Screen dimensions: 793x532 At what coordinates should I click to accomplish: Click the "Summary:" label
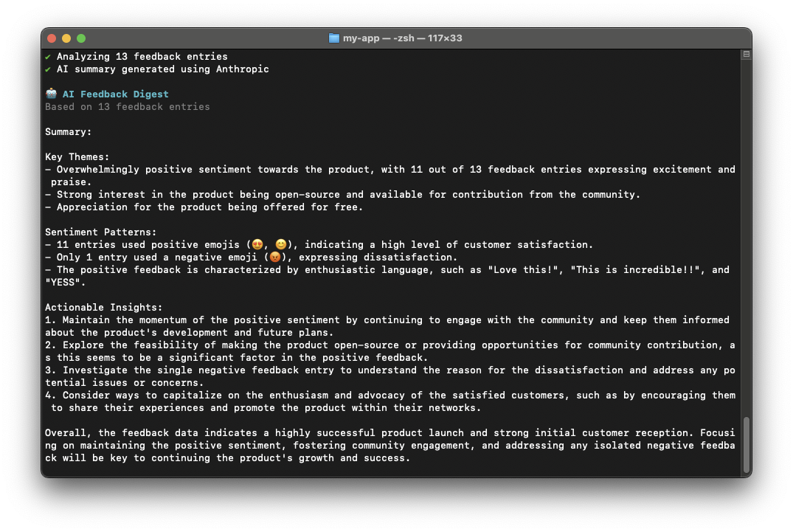point(69,132)
